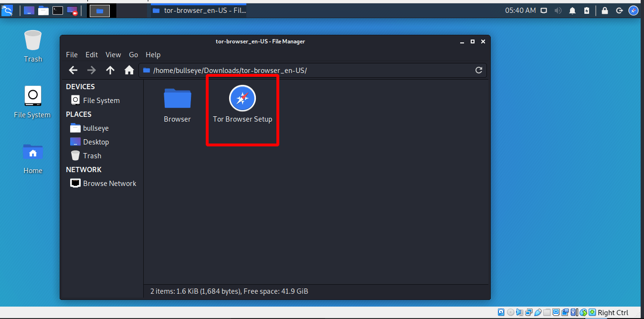Click status bar items and free space text
The width and height of the screenshot is (644, 319).
(229, 291)
